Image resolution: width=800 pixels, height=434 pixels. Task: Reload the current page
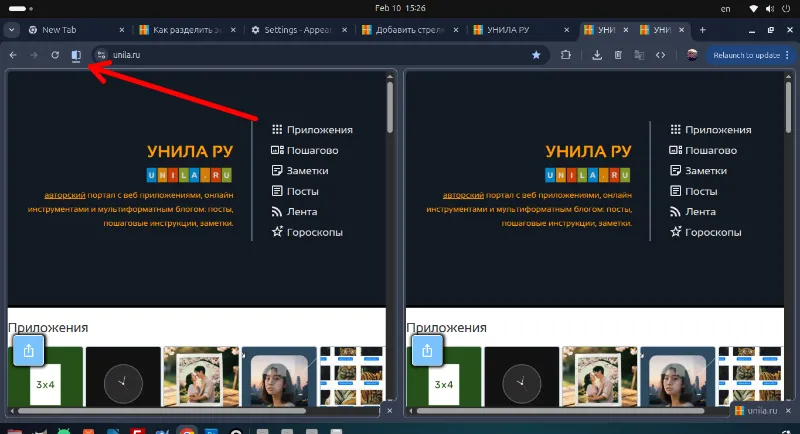pos(55,55)
